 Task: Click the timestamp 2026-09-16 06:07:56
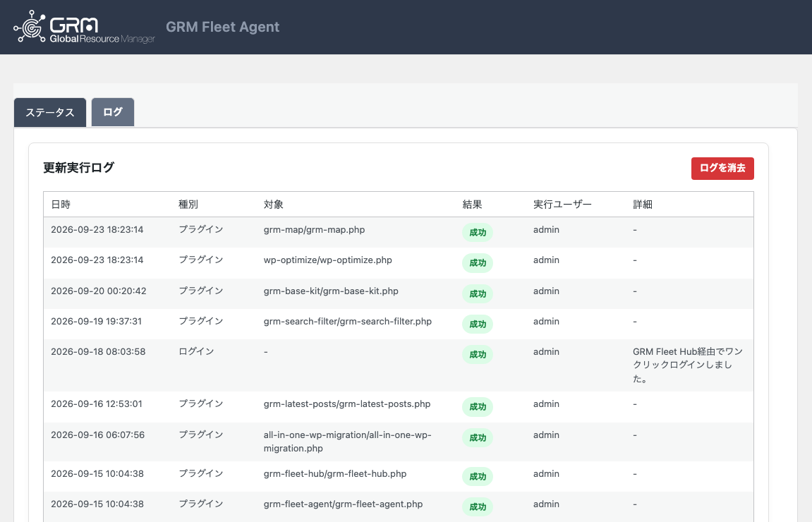97,435
